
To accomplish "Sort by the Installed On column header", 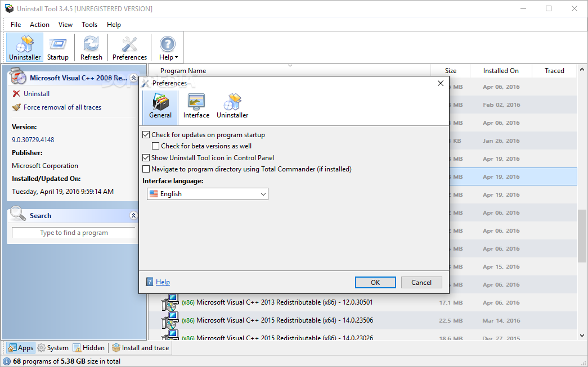I will [x=501, y=71].
